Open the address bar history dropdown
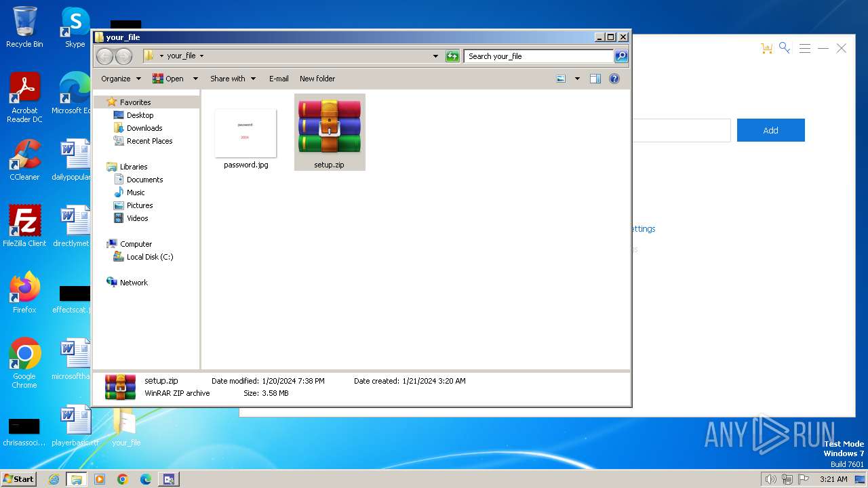Screen dimensions: 868x488 (x=435, y=56)
